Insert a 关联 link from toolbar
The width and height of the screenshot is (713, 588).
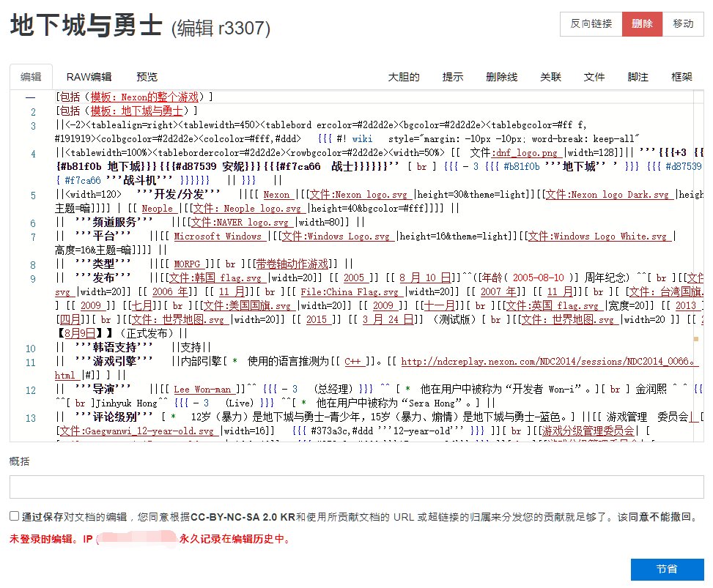(x=550, y=77)
